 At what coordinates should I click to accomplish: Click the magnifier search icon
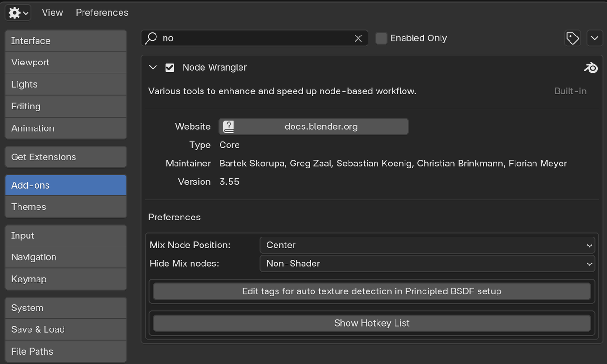tap(151, 38)
